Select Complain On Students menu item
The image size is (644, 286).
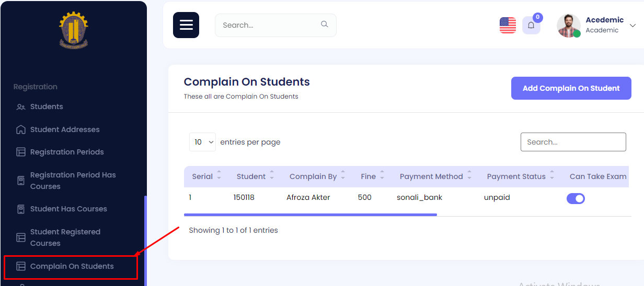pyautogui.click(x=72, y=266)
